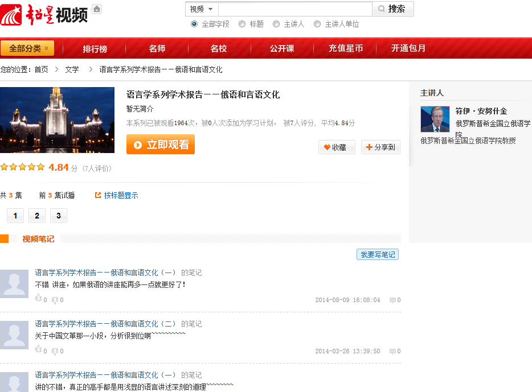Click the heart icon on 收藏
The image size is (532, 392).
tap(327, 147)
